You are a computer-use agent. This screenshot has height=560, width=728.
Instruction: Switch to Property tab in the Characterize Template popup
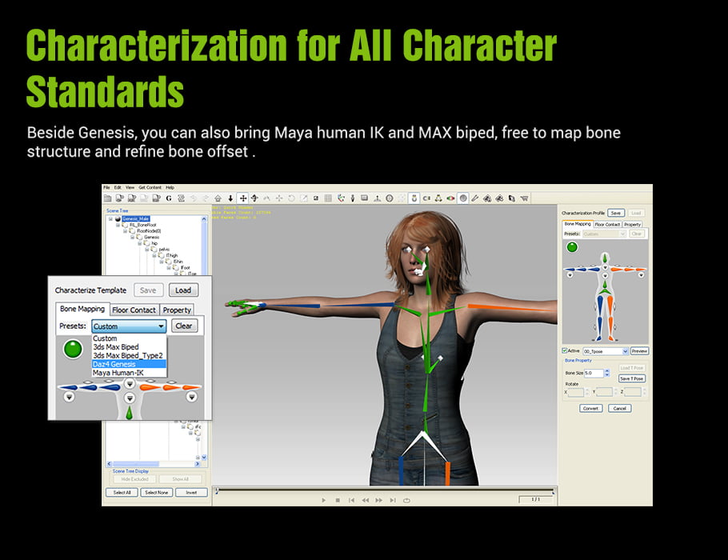pyautogui.click(x=177, y=310)
